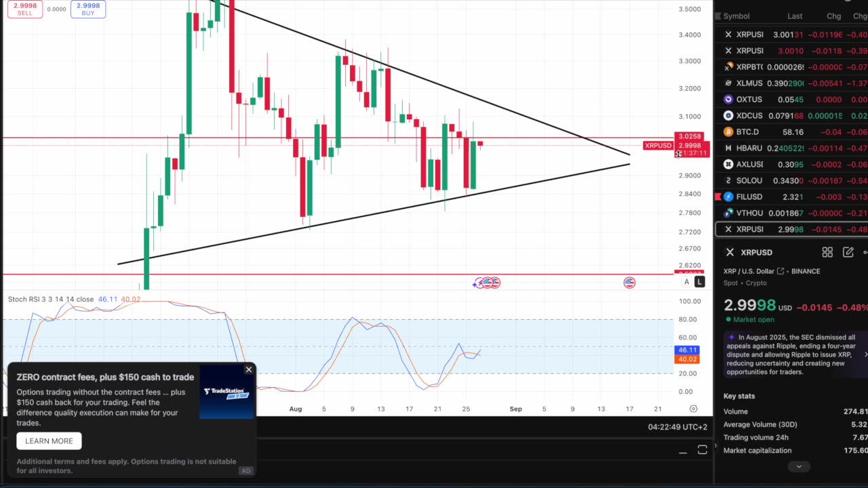
Task: Click the XLMUSD stellar icon
Action: pyautogui.click(x=728, y=83)
